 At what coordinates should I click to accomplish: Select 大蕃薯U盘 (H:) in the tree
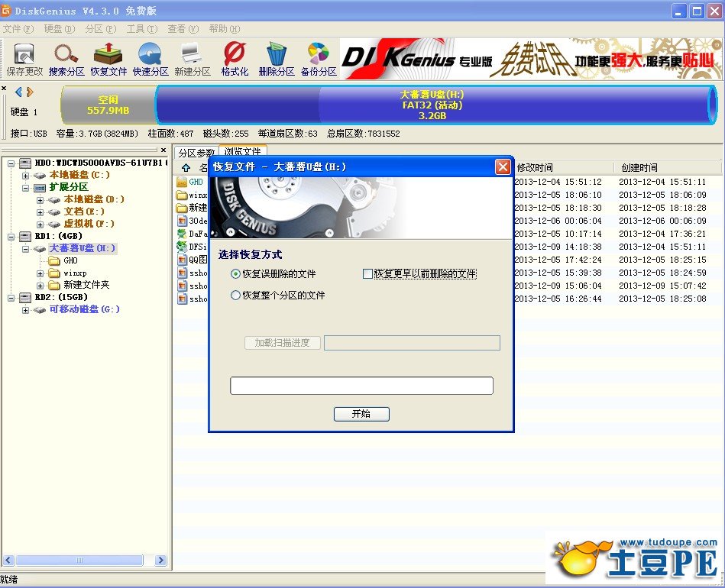pos(82,248)
